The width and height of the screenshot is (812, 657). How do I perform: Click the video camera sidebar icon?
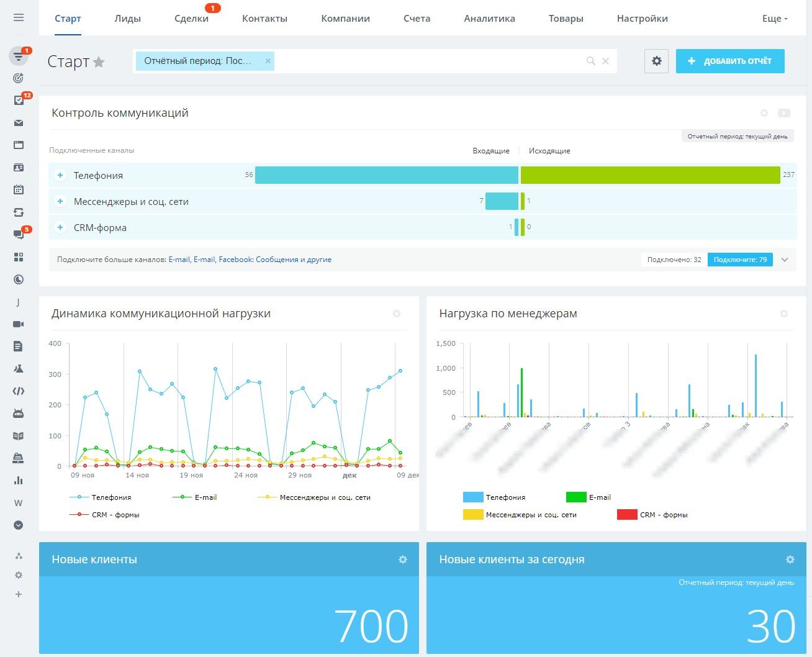click(19, 324)
